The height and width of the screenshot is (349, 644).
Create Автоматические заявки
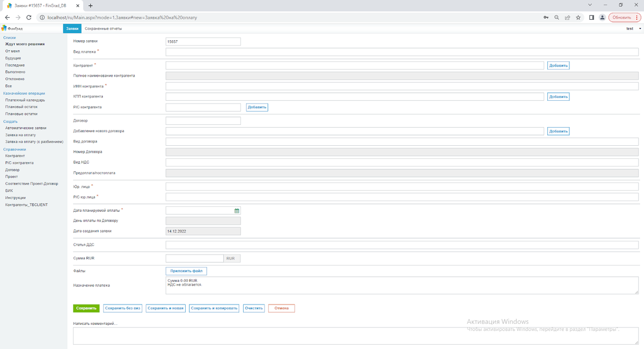pos(26,128)
